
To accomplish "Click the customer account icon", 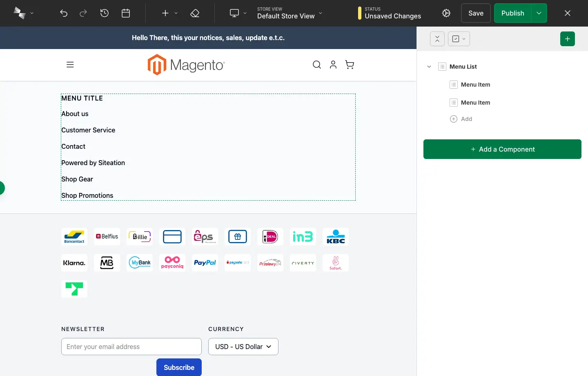I will click(333, 65).
